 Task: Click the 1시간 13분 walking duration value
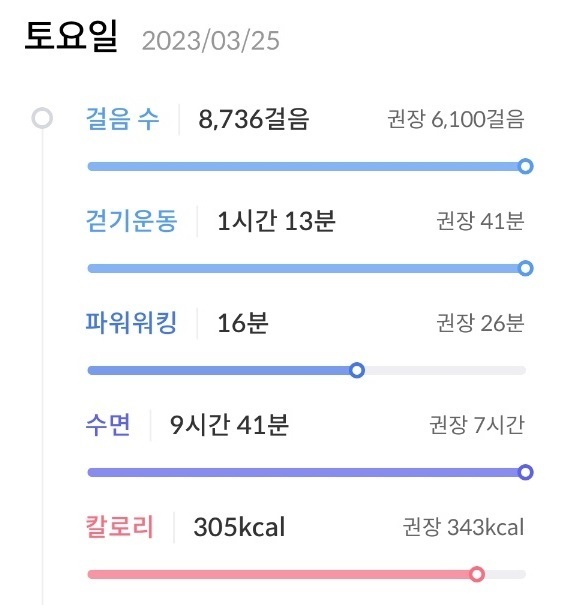[x=276, y=221]
